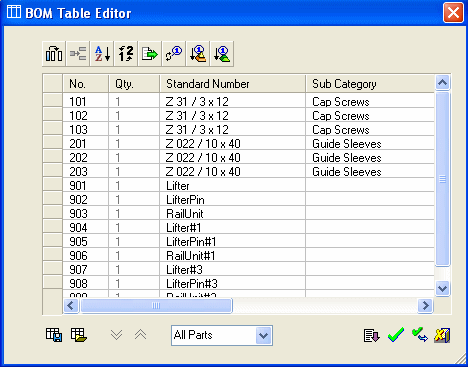Click the list with purple down arrow icon
Image resolution: width=468 pixels, height=367 pixels.
371,335
